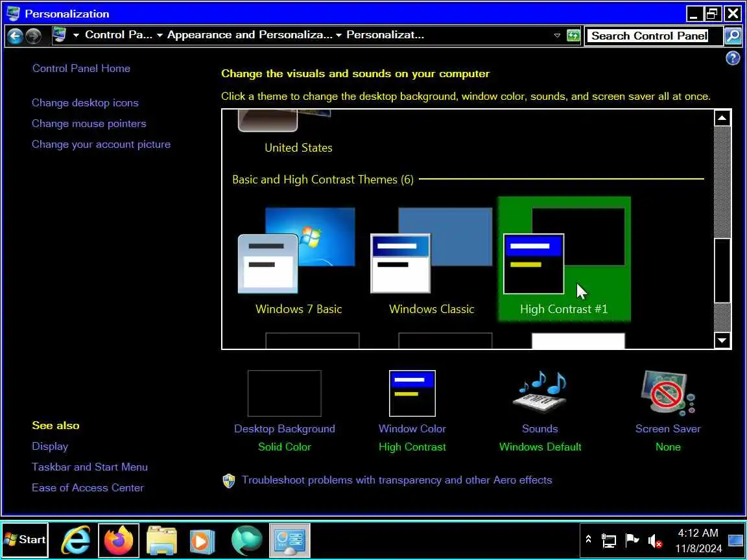Click the address bar Personalization computer icon

60,35
